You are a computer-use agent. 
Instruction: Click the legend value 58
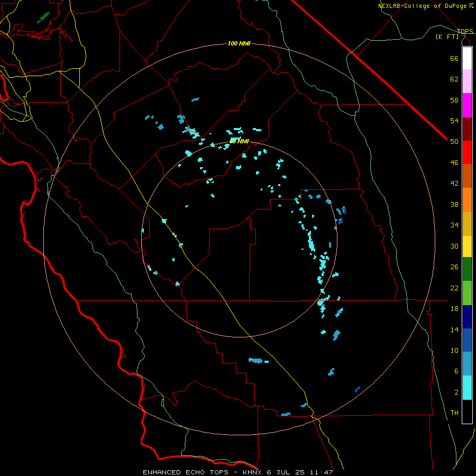click(454, 100)
